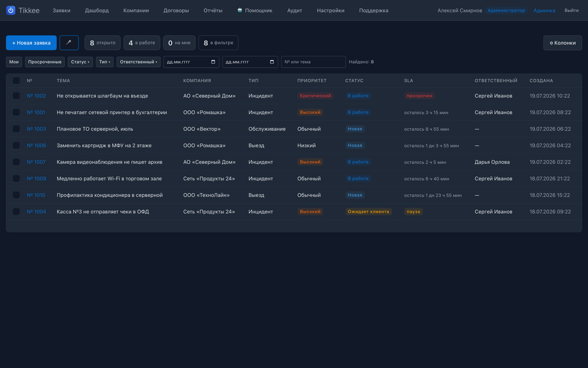This screenshot has width=588, height=368.
Task: Open the Отчёты section
Action: point(213,10)
